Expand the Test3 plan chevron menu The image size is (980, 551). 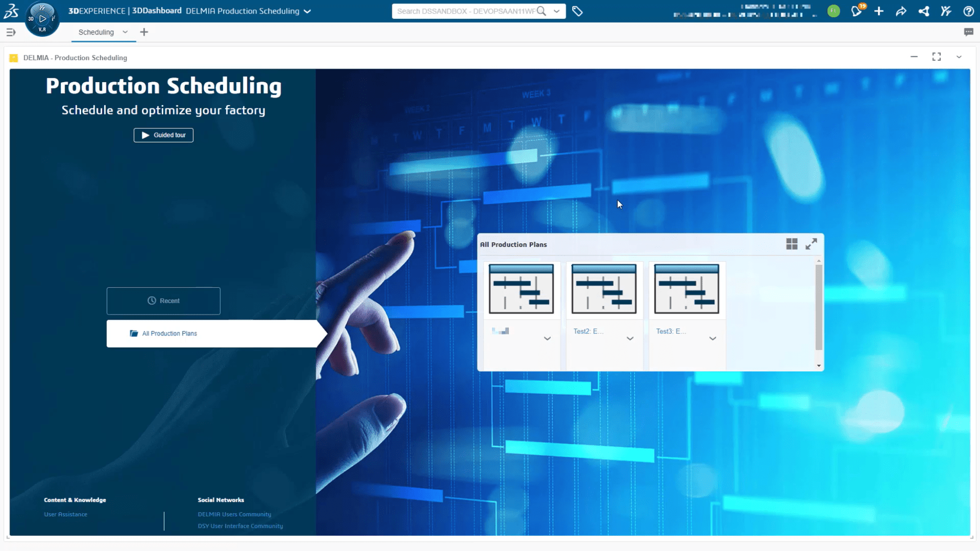(x=712, y=339)
